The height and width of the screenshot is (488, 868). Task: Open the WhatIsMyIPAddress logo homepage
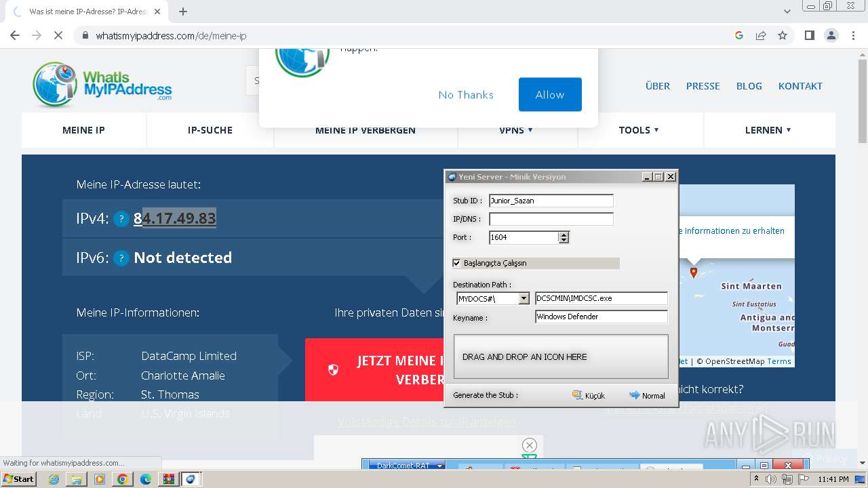[102, 85]
